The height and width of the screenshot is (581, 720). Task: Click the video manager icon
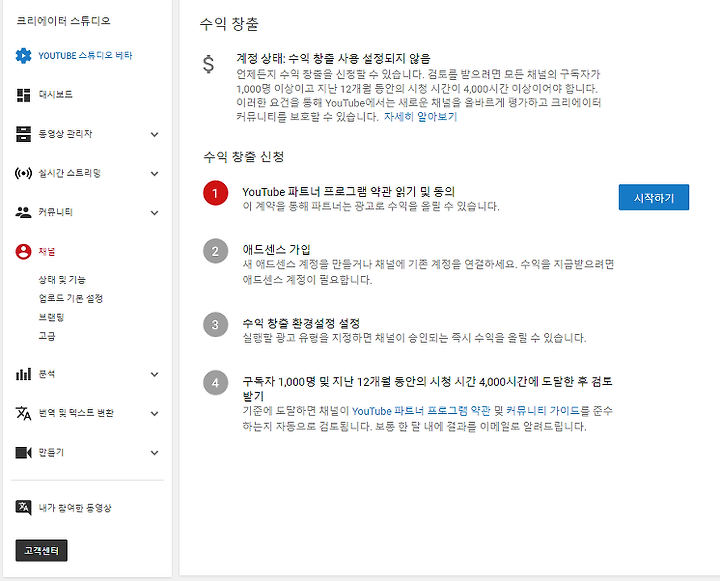[x=23, y=134]
